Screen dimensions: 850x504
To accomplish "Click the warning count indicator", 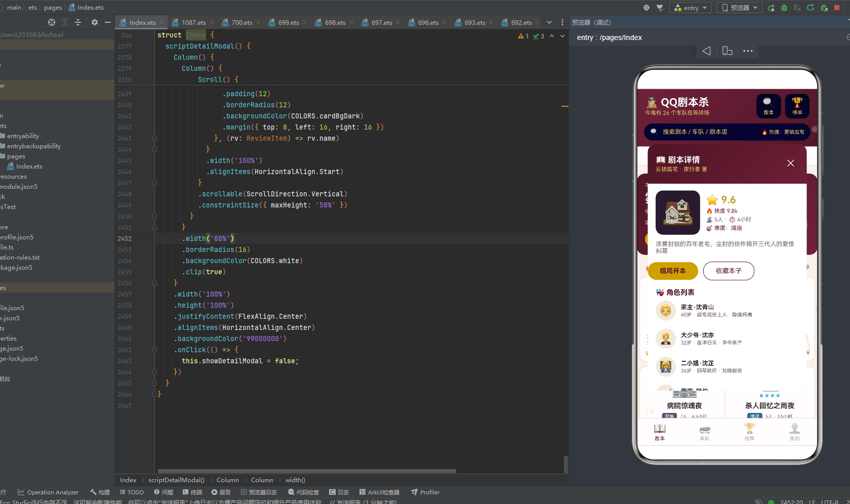I will coord(523,36).
